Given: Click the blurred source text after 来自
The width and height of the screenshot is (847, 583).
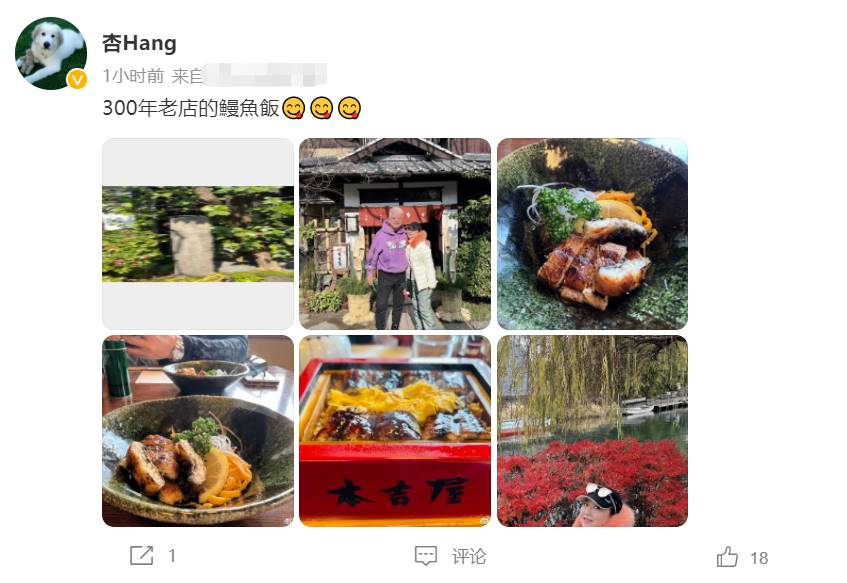Looking at the screenshot, I should click(x=265, y=76).
